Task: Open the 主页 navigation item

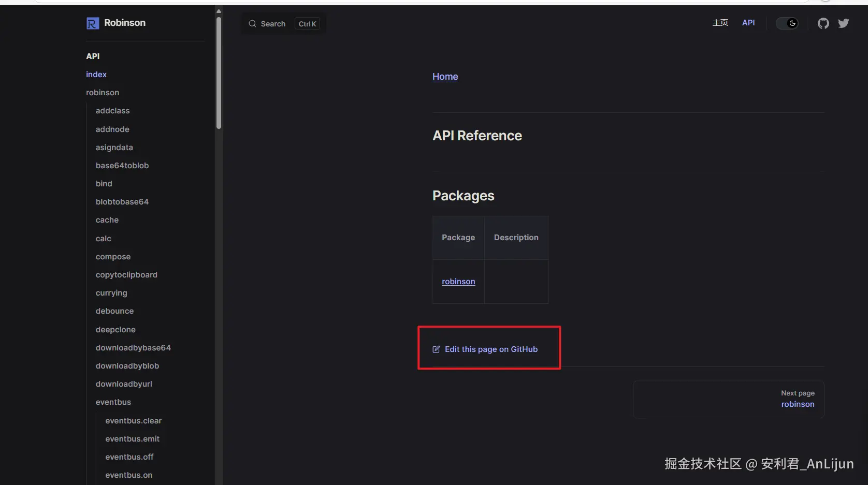Action: 720,23
